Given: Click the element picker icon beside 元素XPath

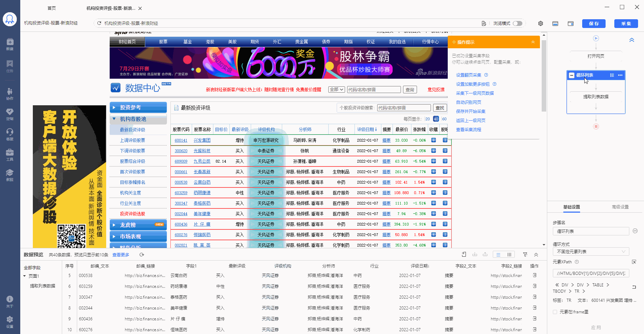Looking at the screenshot, I should (x=634, y=262).
